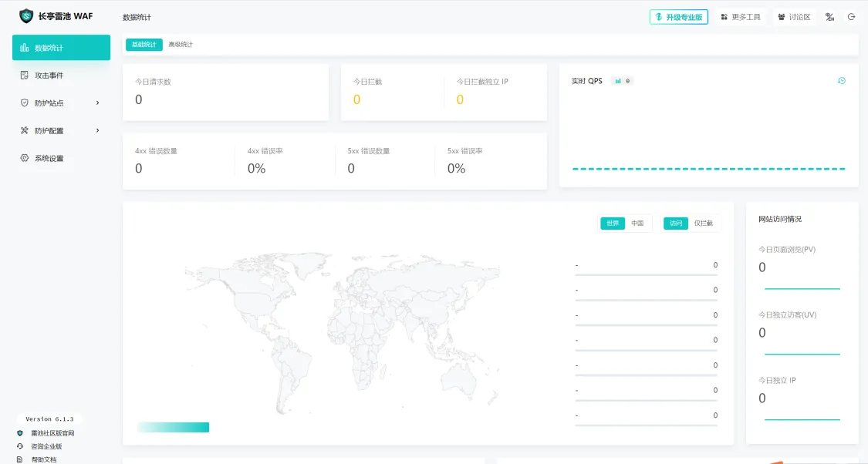Toggle map data to 仅拦截
Image resolution: width=868 pixels, height=464 pixels.
point(703,224)
